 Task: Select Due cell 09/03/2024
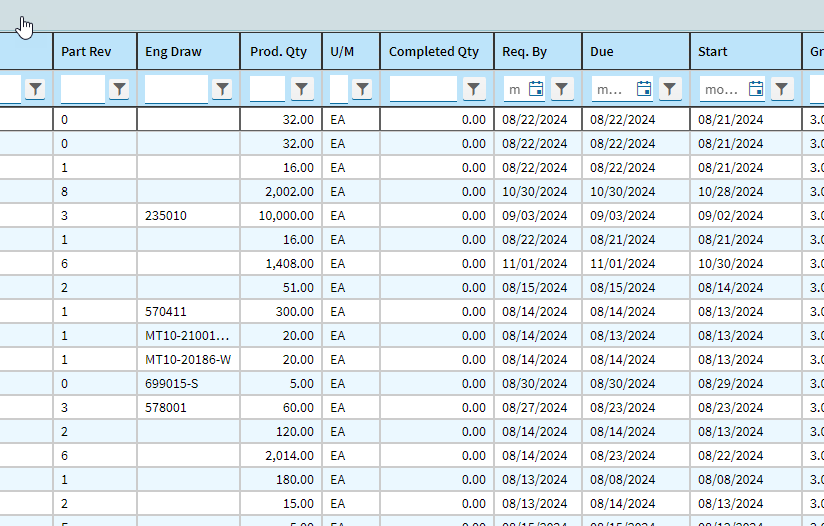(x=636, y=216)
